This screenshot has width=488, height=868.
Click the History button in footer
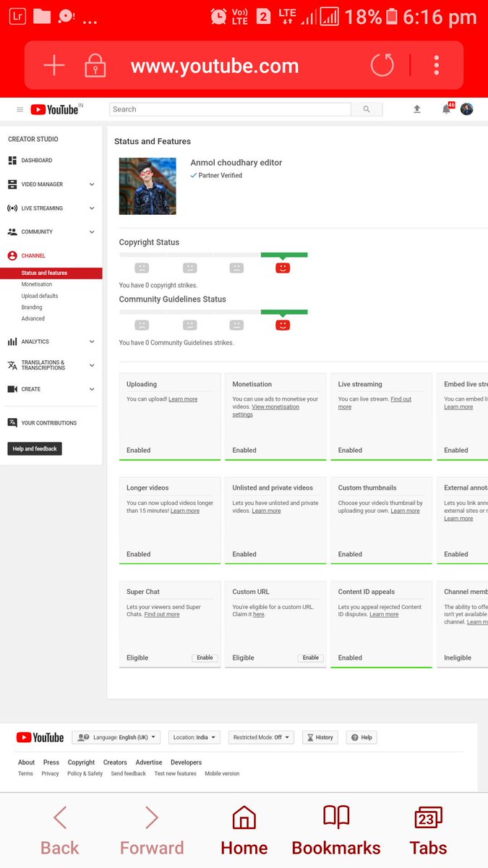320,737
